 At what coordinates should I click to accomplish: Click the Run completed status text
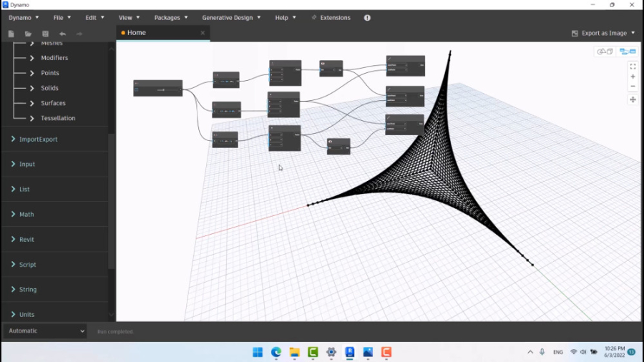click(115, 332)
